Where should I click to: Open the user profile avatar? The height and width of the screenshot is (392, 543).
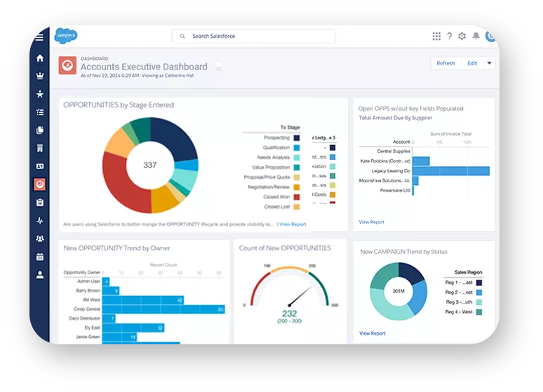pyautogui.click(x=490, y=36)
